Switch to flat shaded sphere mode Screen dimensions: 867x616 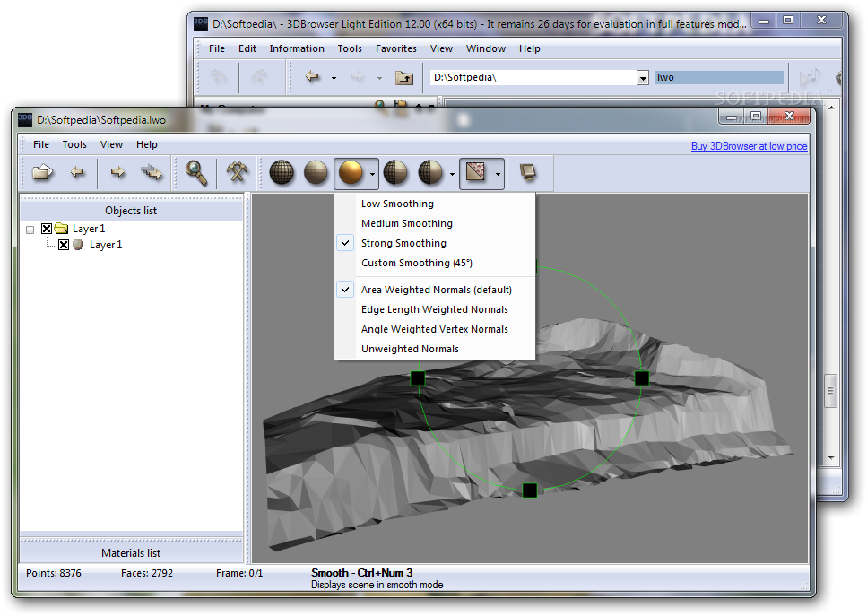(x=316, y=172)
